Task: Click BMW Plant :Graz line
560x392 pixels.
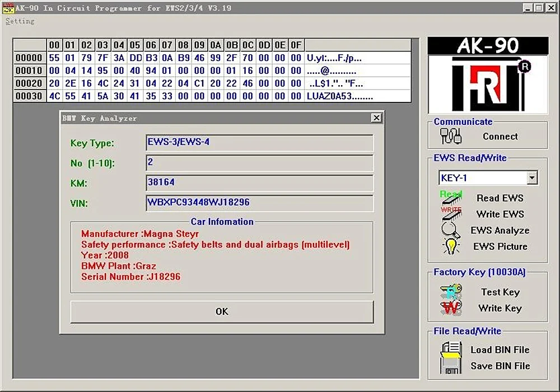Action: pyautogui.click(x=119, y=266)
